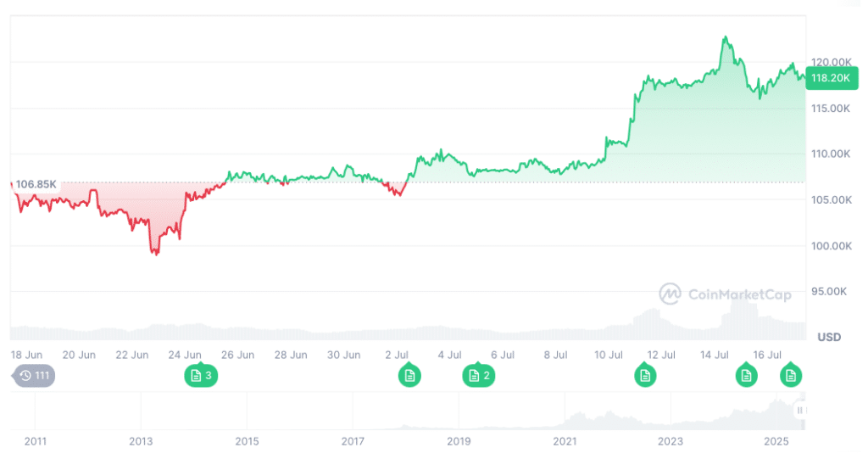Click the rightmost news document marker

pos(791,375)
